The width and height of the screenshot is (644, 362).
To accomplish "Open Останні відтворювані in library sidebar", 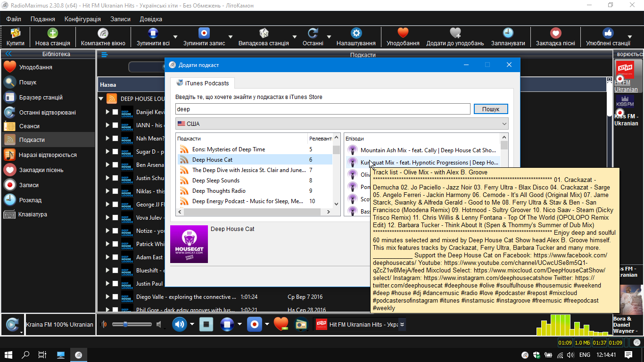I will point(47,113).
